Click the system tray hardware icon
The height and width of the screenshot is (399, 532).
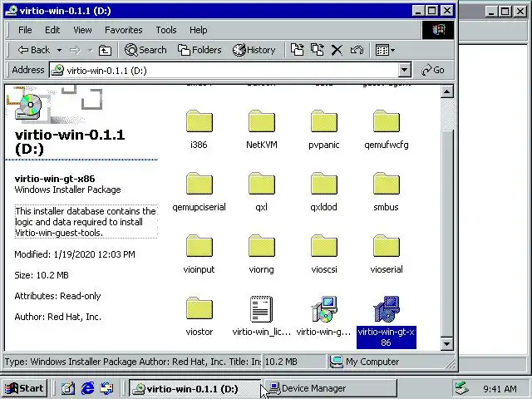click(462, 388)
